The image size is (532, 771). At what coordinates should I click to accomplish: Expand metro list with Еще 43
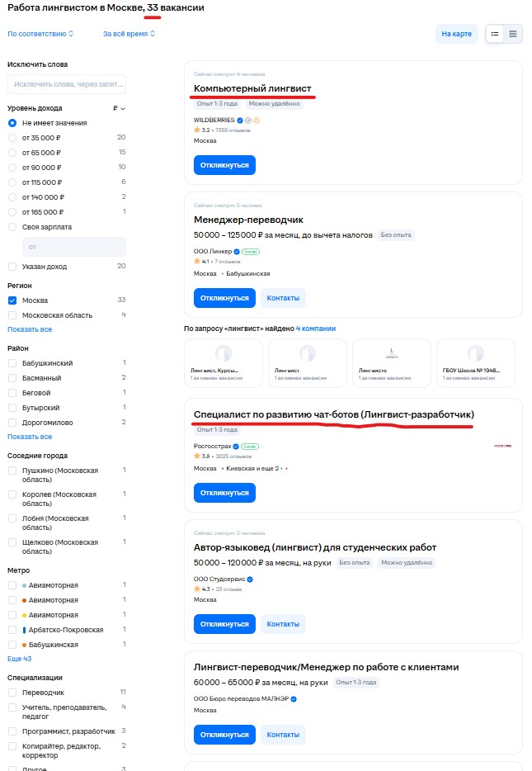19,659
